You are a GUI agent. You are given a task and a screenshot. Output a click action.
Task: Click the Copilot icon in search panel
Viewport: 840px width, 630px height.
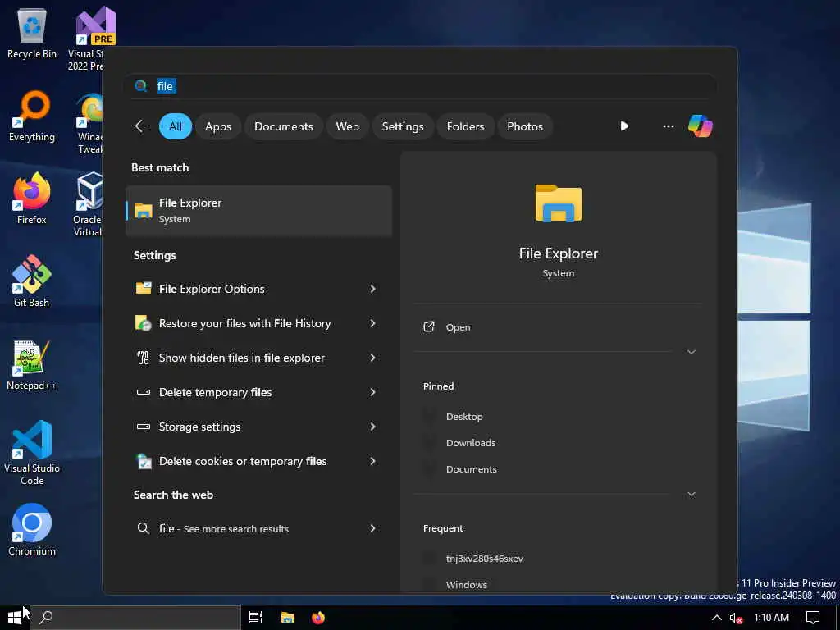[701, 126]
